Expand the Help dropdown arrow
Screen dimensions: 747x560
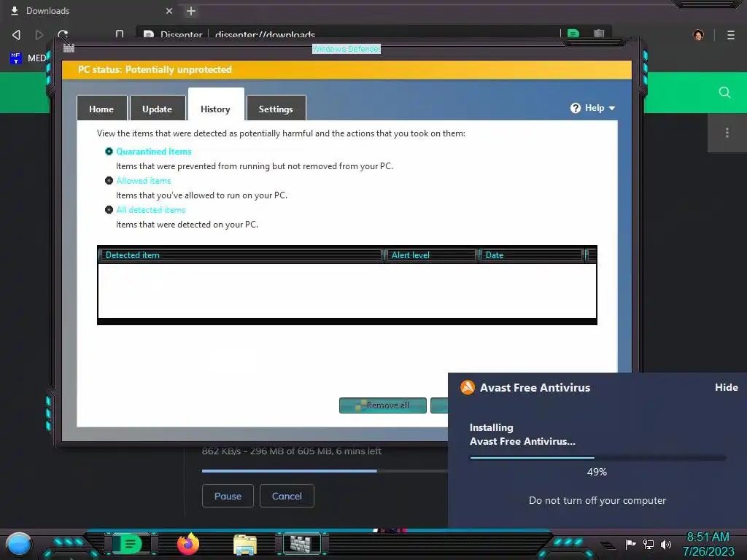pyautogui.click(x=612, y=108)
